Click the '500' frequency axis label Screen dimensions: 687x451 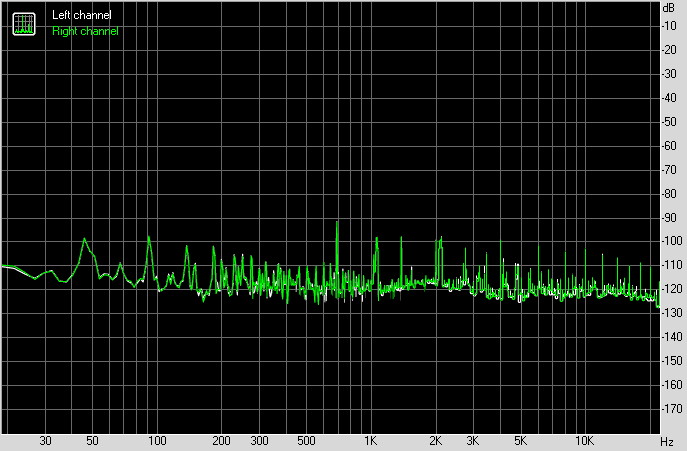[306, 441]
